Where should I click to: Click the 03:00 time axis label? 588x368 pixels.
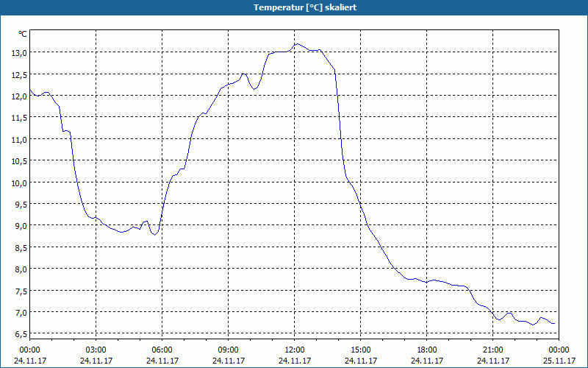[96, 350]
